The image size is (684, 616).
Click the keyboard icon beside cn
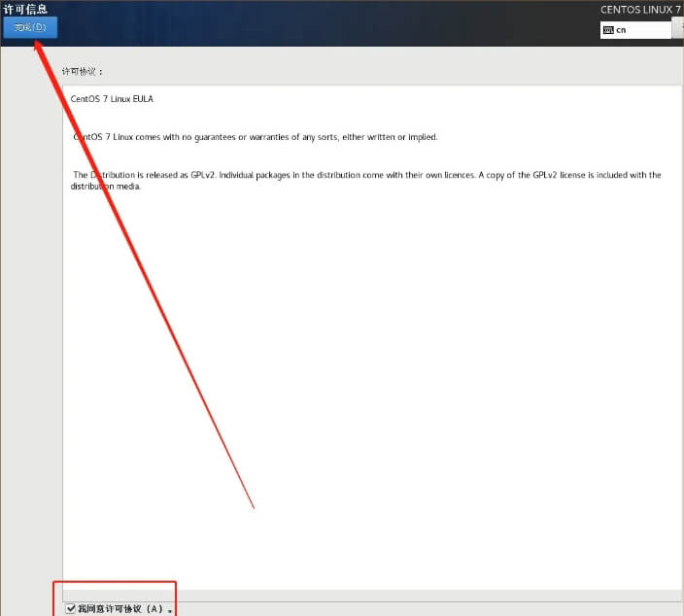click(608, 30)
